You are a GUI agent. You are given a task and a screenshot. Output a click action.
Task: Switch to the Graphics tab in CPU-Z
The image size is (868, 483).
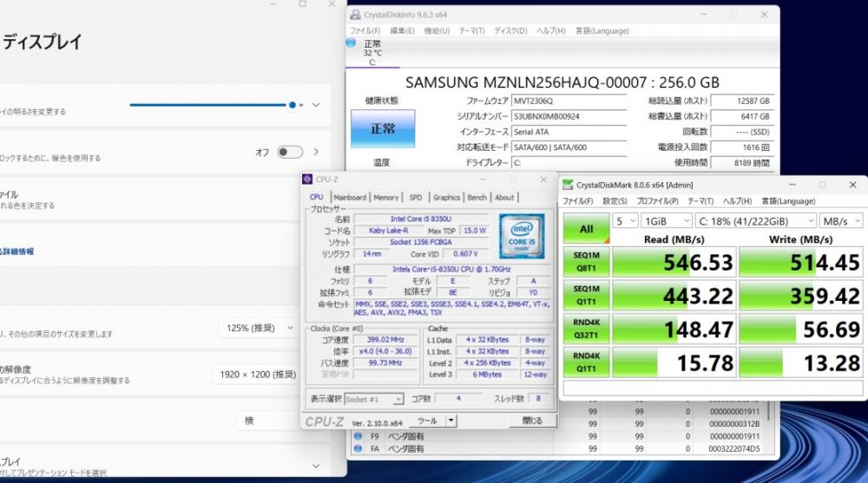coord(446,198)
